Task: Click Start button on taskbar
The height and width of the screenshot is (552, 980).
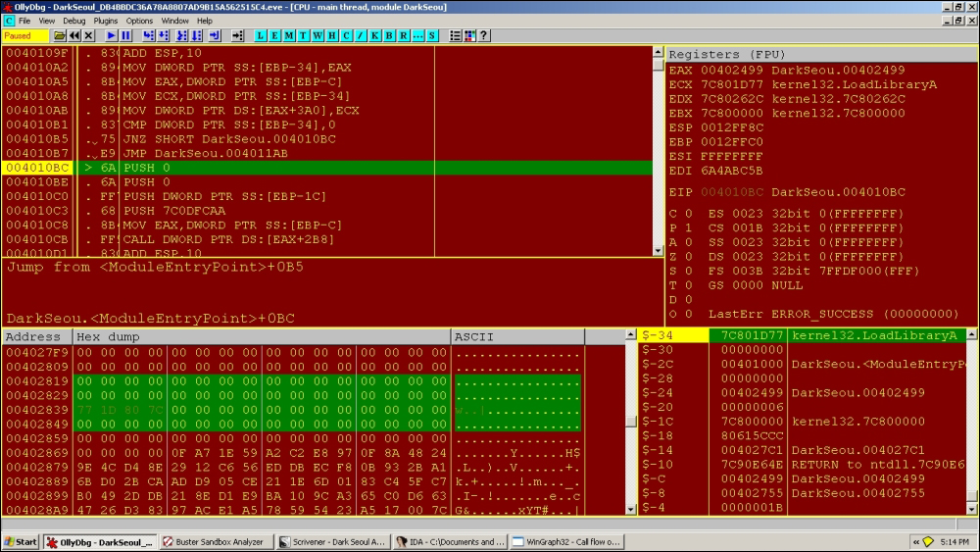Action: [x=20, y=542]
